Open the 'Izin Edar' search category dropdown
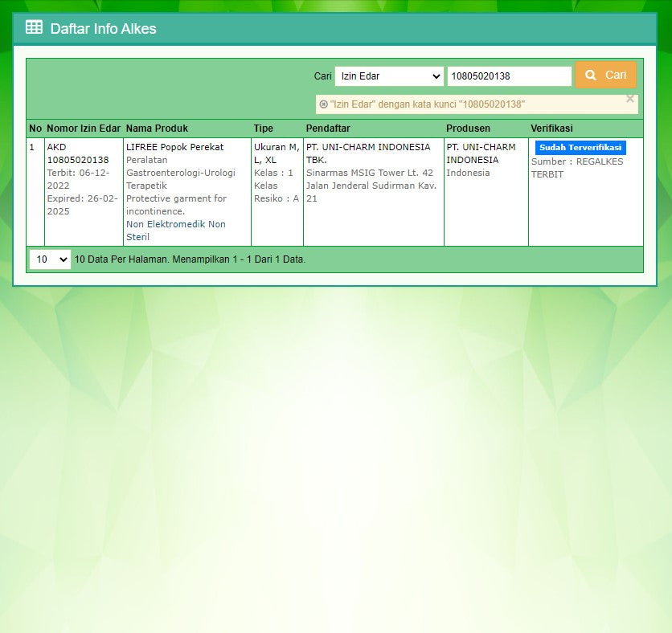This screenshot has height=633, width=672. click(388, 76)
